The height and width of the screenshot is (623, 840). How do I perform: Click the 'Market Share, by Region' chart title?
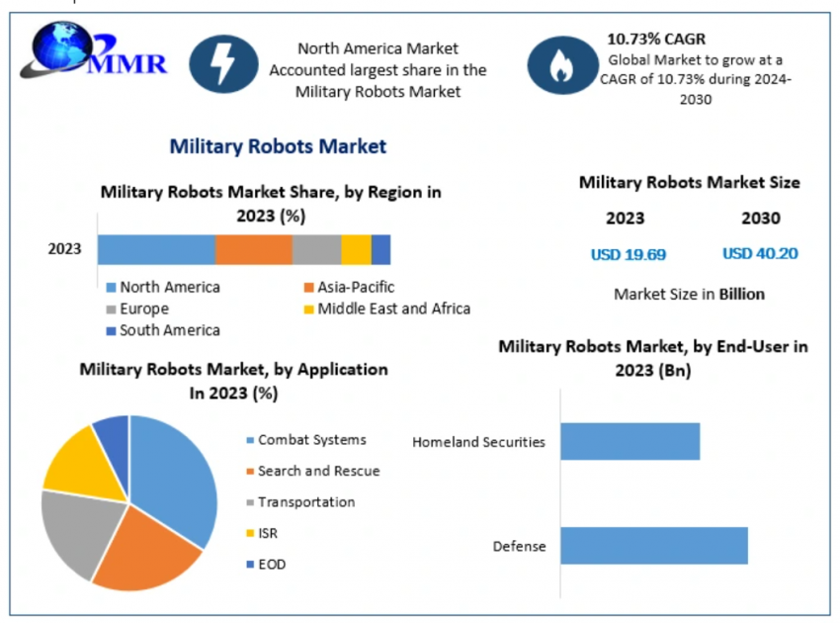pyautogui.click(x=271, y=204)
